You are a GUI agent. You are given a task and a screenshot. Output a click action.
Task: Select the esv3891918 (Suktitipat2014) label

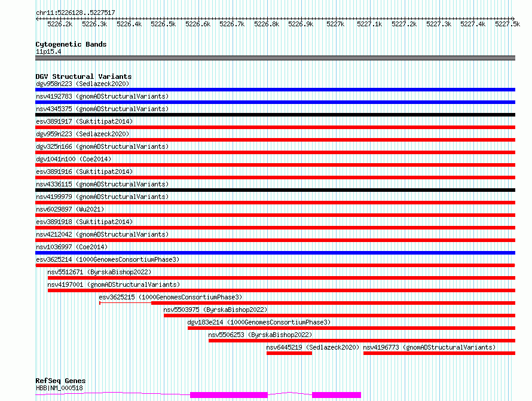(84, 222)
